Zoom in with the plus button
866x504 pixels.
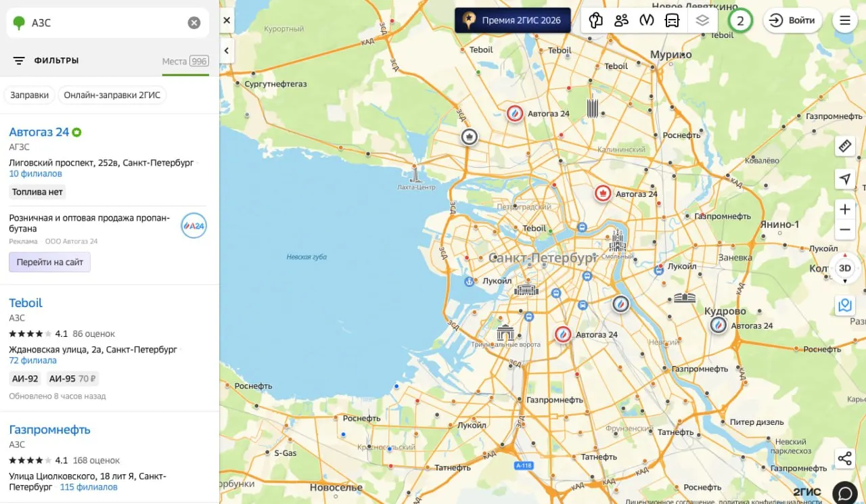(844, 210)
